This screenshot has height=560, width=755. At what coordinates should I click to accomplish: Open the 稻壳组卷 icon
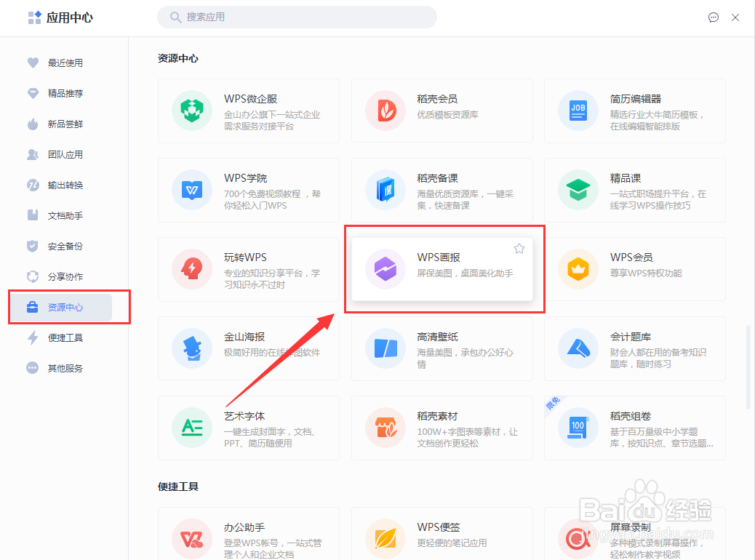[x=578, y=428]
